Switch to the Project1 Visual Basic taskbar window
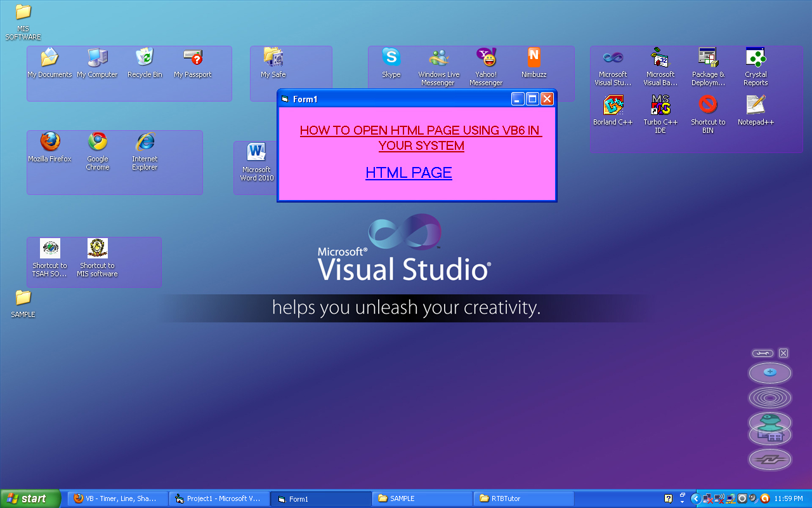812x508 pixels. [219, 498]
